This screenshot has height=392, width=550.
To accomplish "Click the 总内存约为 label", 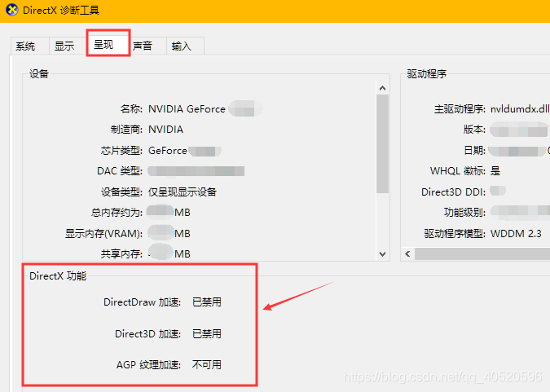I will tap(117, 213).
